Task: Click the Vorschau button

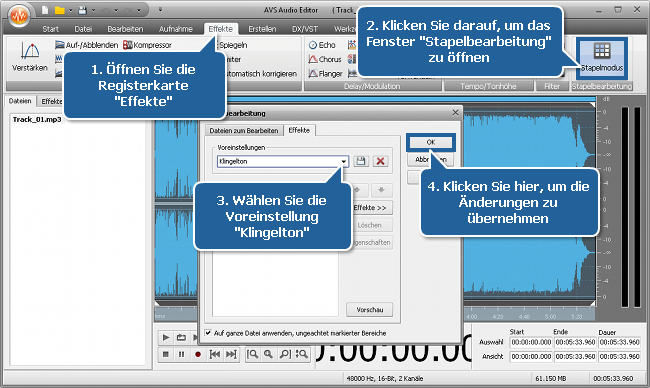Action: (x=369, y=310)
